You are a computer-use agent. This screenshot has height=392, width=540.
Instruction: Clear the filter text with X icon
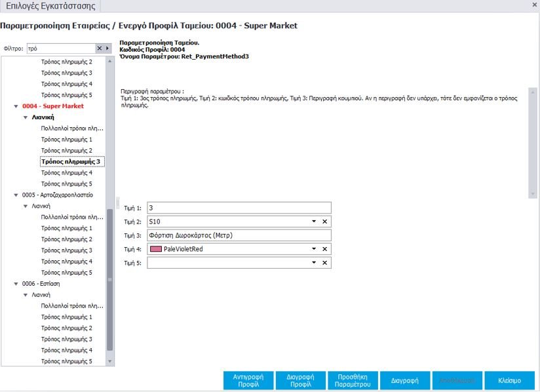tap(100, 49)
